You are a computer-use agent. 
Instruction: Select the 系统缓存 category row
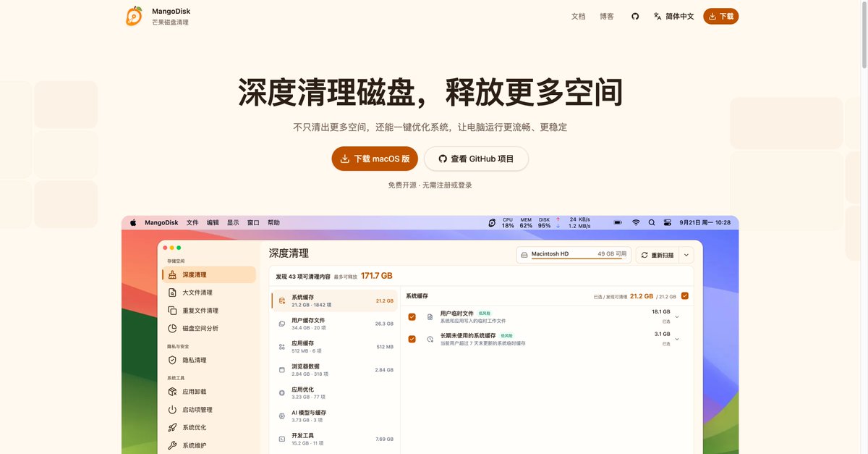[x=336, y=300]
